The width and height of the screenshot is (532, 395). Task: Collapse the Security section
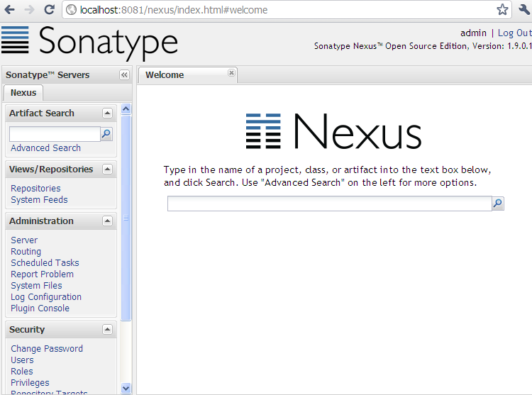(x=107, y=330)
